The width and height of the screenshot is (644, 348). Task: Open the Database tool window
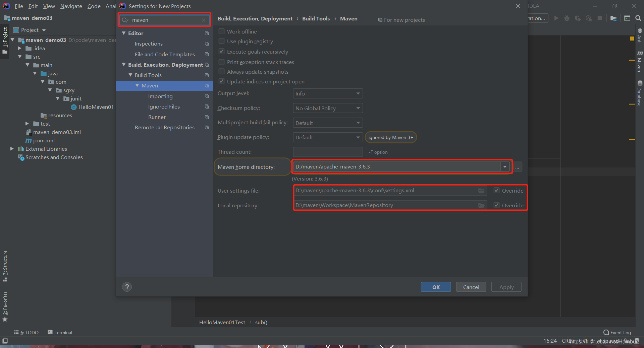pos(640,93)
